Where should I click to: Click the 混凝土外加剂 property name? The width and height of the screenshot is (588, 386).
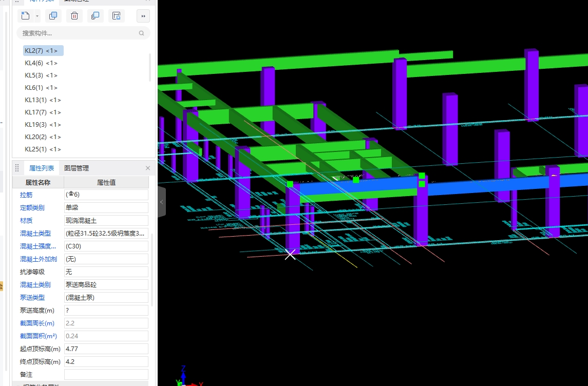tap(38, 259)
